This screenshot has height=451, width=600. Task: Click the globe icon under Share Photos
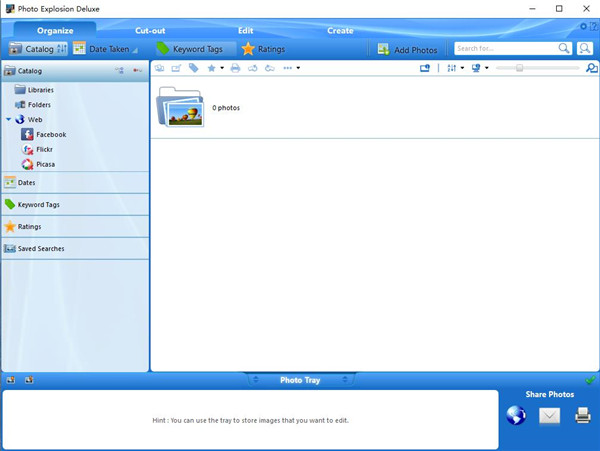pos(516,415)
